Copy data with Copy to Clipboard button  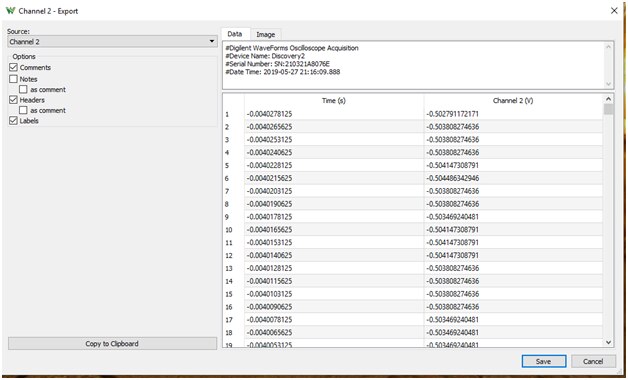pyautogui.click(x=112, y=344)
